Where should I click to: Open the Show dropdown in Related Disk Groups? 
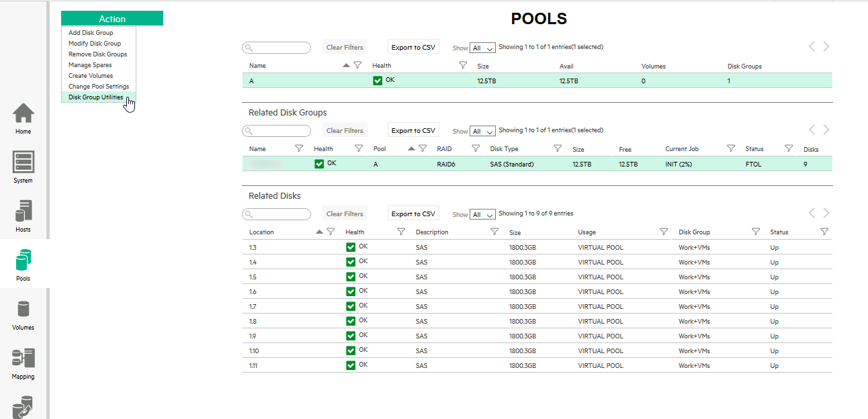pyautogui.click(x=483, y=131)
